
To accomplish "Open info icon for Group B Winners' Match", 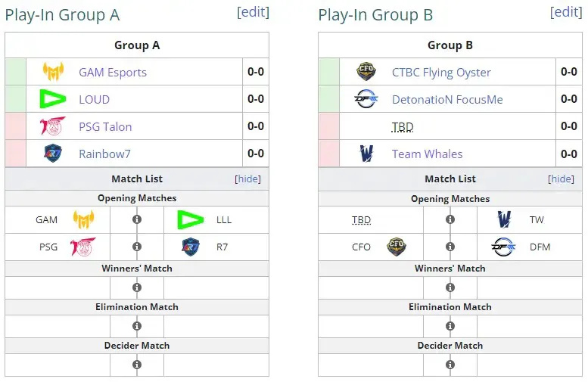I will coord(450,287).
